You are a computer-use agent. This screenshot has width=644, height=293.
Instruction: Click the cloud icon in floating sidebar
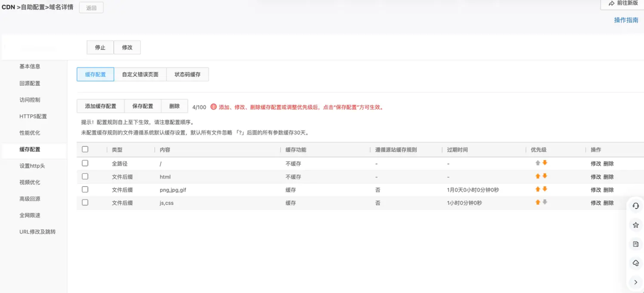pos(635,263)
